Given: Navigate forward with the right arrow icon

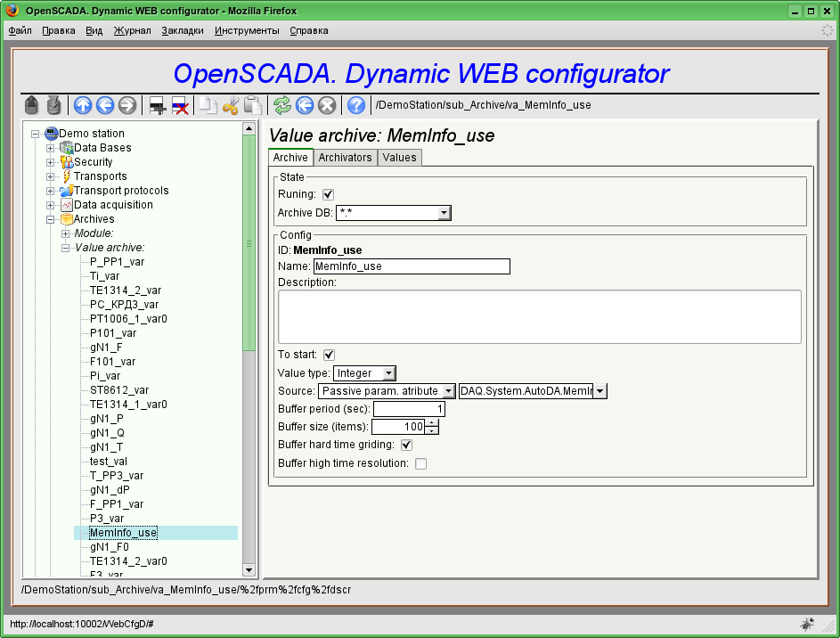Looking at the screenshot, I should pos(127,105).
